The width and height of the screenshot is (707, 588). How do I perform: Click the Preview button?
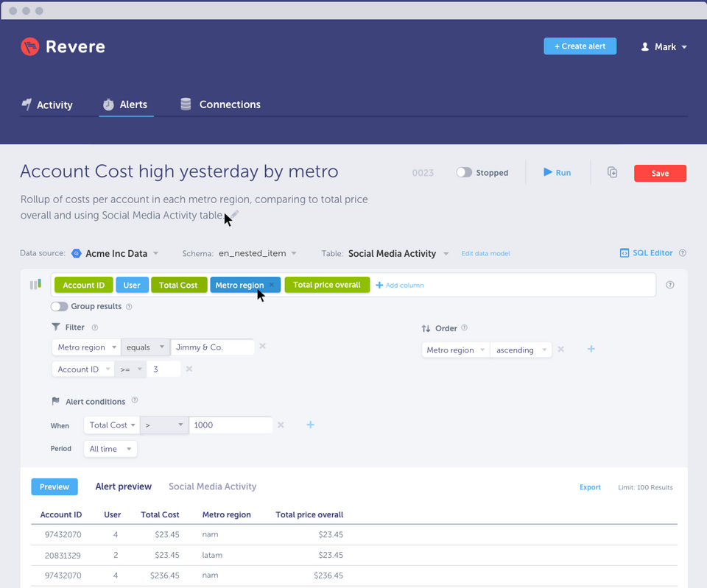[x=54, y=486]
